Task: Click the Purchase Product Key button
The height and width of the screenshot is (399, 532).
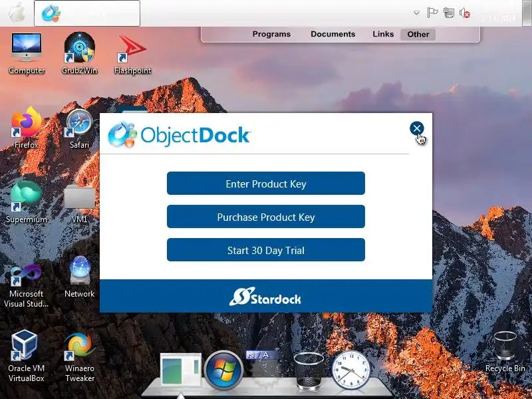Action: [266, 217]
